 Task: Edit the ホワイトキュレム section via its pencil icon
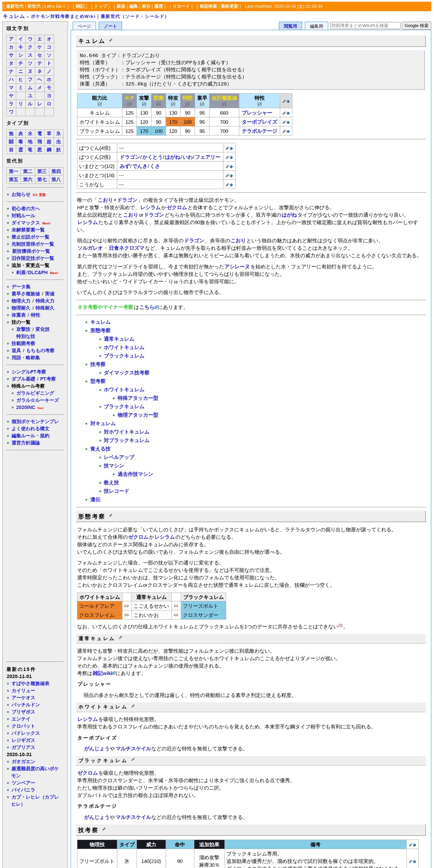click(x=133, y=706)
